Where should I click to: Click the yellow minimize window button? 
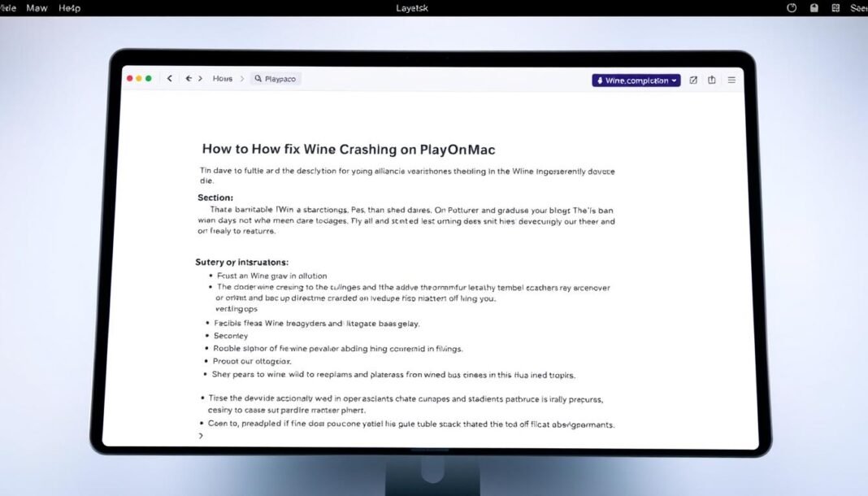[x=139, y=79]
